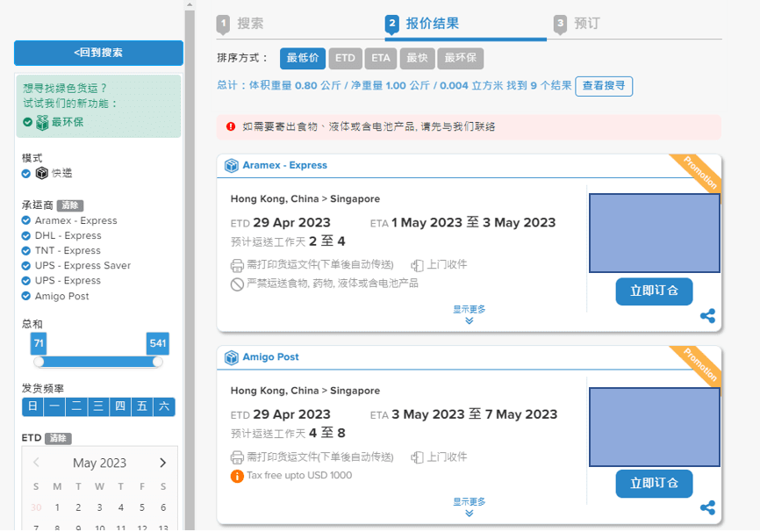Toggle Thursday (四) shipping frequency

coord(120,406)
